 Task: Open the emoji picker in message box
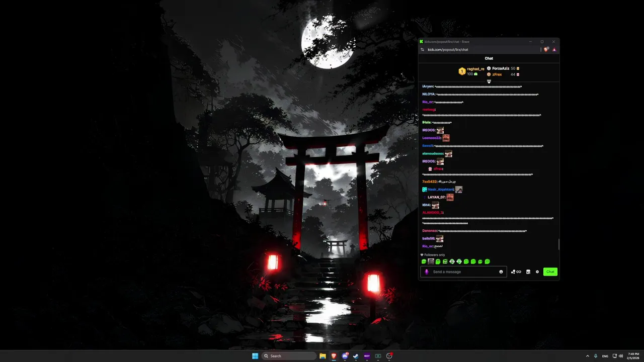[x=501, y=271]
